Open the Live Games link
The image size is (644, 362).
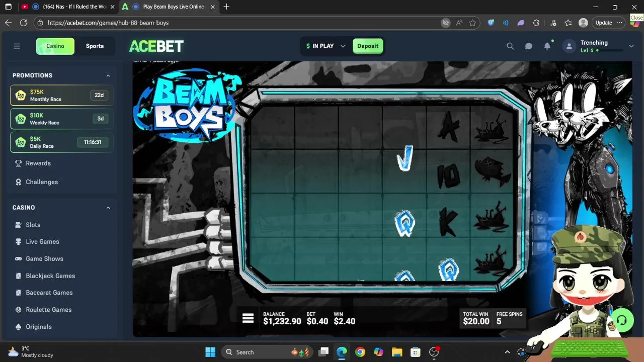tap(42, 242)
